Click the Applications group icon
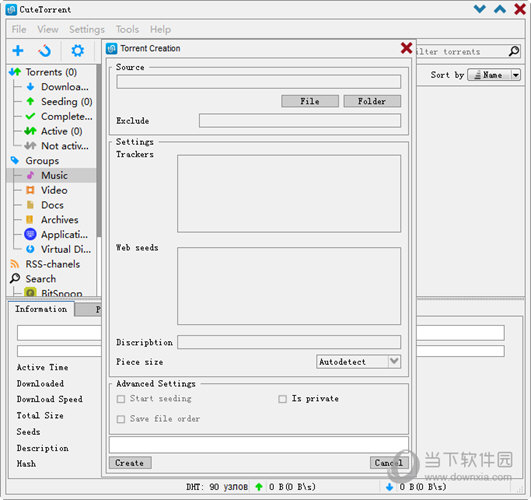Image resolution: width=531 pixels, height=500 pixels. pos(30,234)
